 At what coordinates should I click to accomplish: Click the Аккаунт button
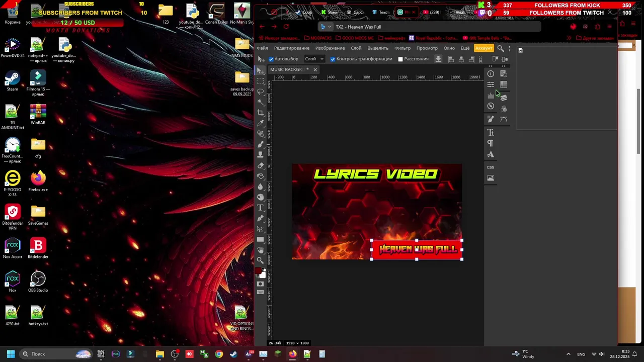pos(484,48)
